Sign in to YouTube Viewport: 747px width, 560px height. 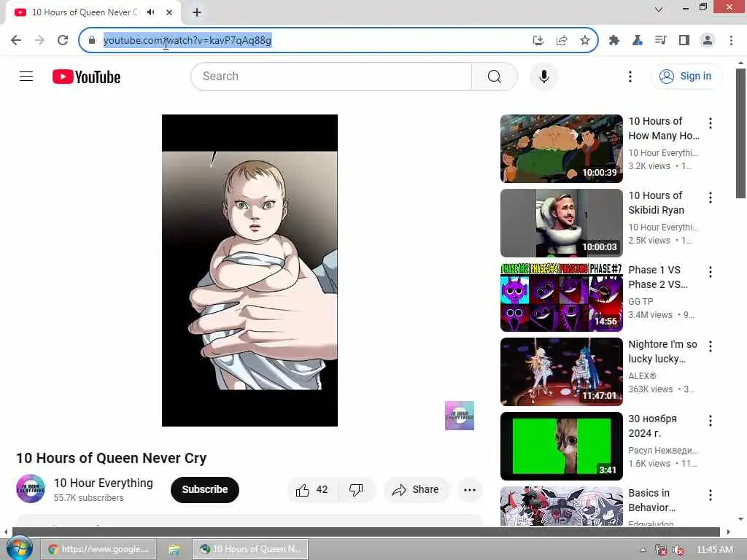(x=686, y=76)
